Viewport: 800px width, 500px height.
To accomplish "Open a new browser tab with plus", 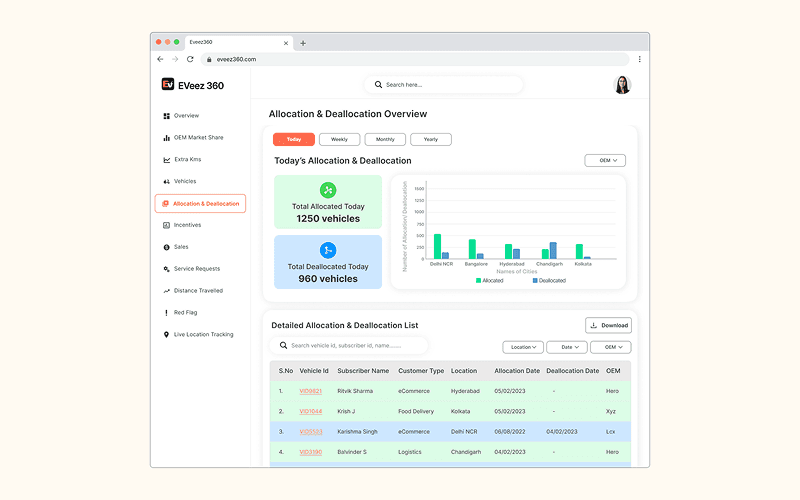I will coord(303,43).
